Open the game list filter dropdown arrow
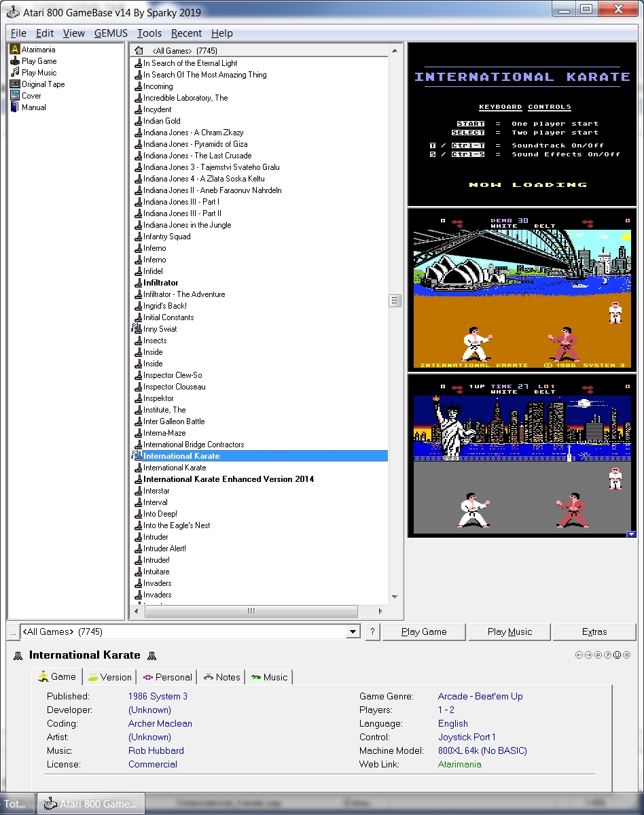644x815 pixels. pos(353,632)
